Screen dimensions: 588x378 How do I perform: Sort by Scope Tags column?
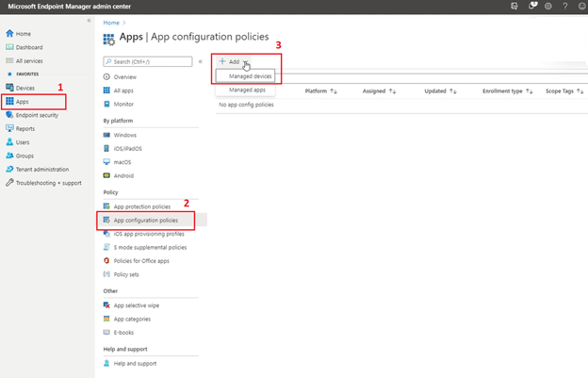click(x=564, y=91)
